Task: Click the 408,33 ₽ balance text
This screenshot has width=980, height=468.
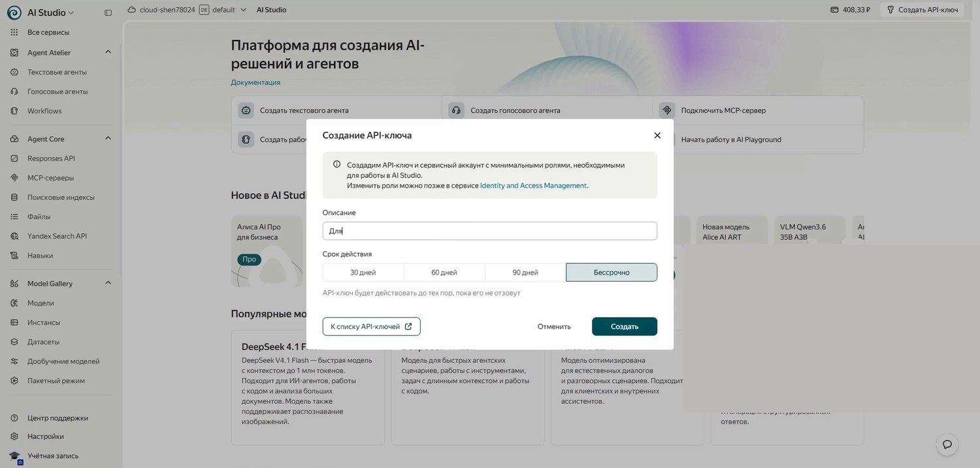Action: (x=857, y=10)
